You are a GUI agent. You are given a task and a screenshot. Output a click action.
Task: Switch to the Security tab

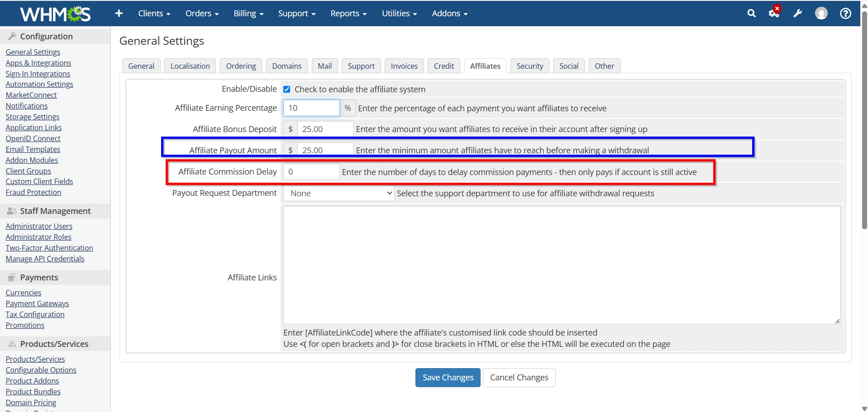point(529,66)
